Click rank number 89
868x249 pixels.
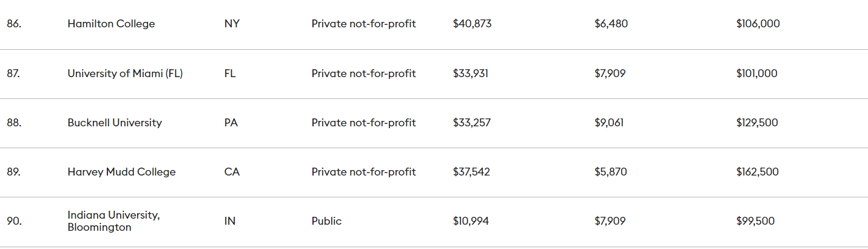coord(14,172)
